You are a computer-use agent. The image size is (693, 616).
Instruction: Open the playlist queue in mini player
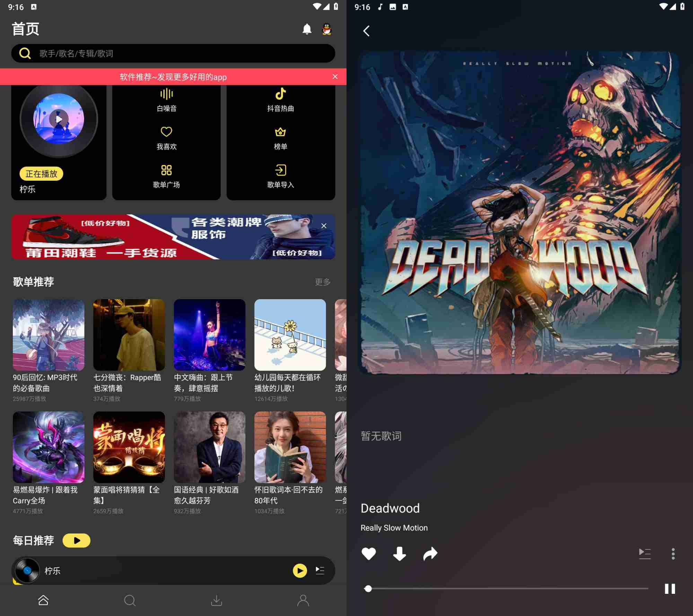[320, 570]
